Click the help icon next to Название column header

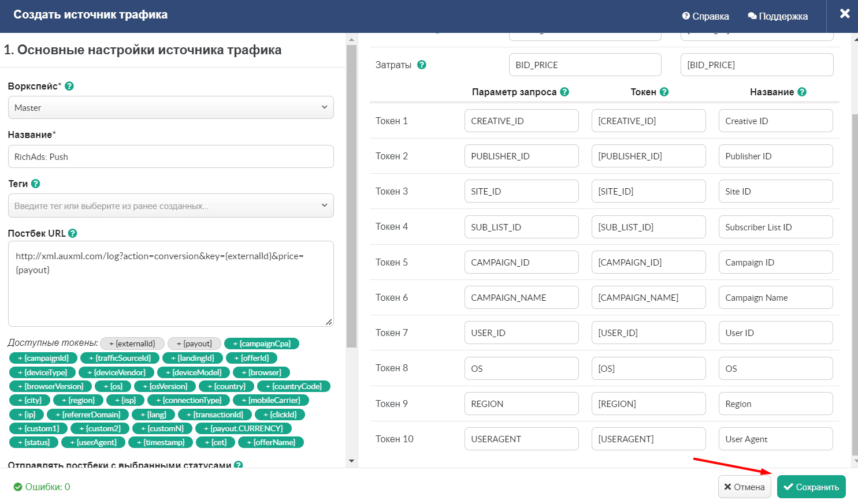pos(802,92)
